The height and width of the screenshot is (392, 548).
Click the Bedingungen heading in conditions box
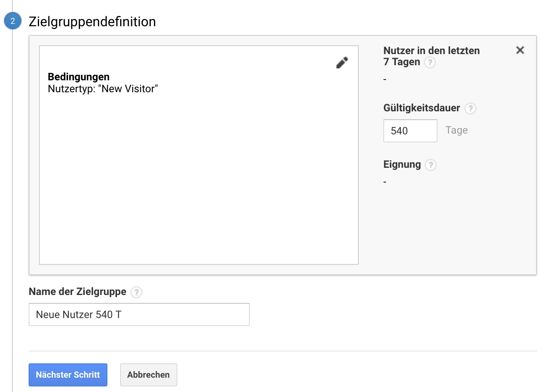(x=78, y=77)
